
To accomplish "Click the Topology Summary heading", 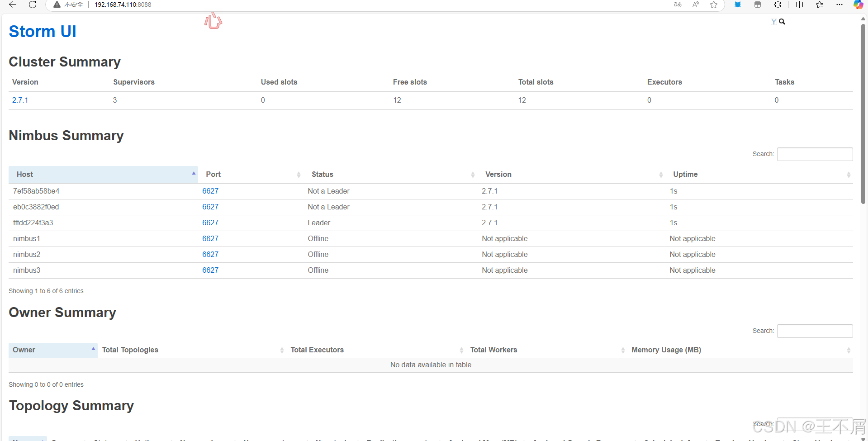I will coord(71,406).
